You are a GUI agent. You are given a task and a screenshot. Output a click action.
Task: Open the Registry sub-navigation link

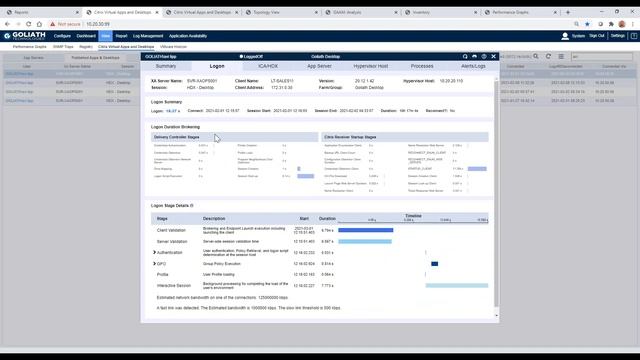click(86, 47)
